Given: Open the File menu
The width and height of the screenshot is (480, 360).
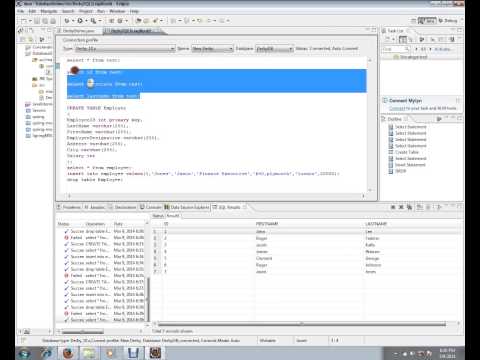Looking at the screenshot, I should pyautogui.click(x=21, y=11).
